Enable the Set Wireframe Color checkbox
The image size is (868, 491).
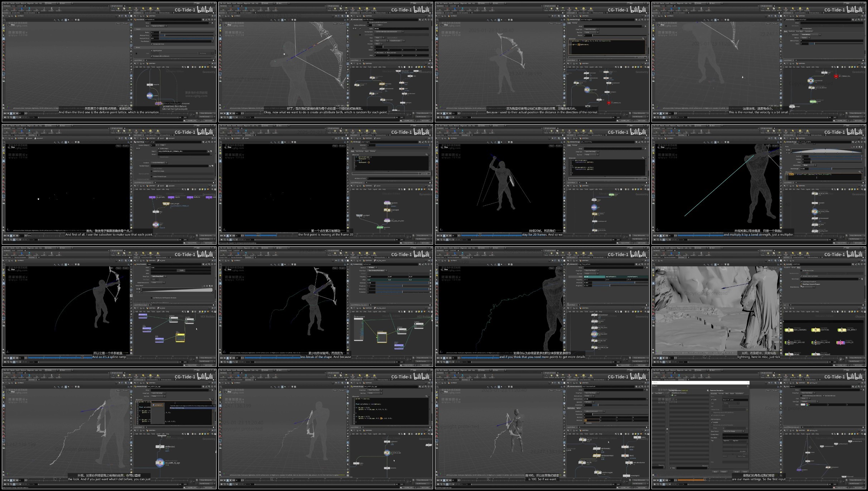(x=801, y=271)
